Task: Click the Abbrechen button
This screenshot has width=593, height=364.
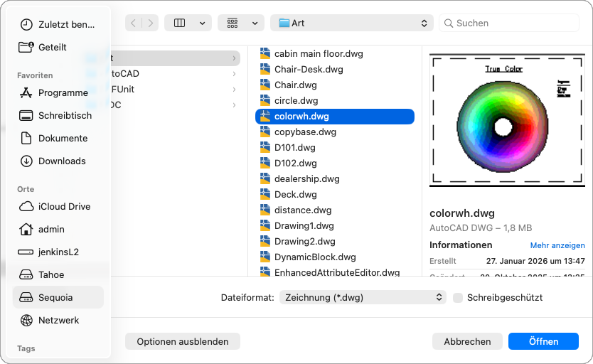Action: (x=467, y=341)
